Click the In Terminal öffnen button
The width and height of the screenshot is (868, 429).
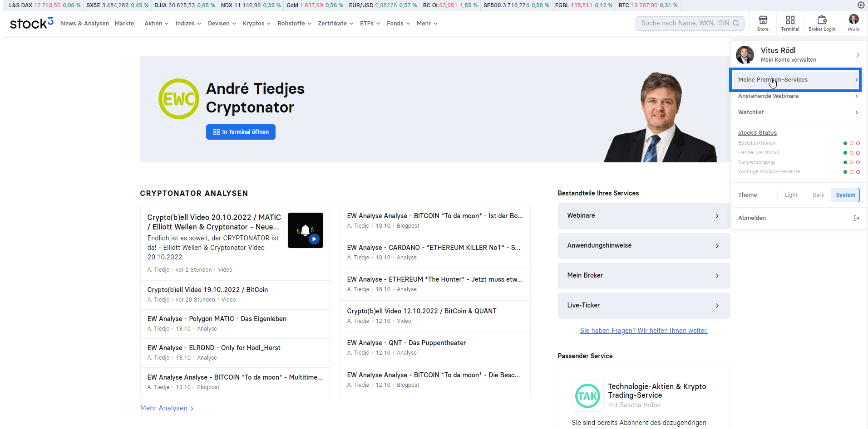(241, 132)
